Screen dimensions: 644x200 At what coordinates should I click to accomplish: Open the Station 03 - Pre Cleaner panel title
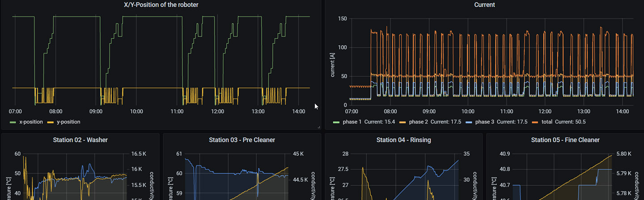click(242, 140)
